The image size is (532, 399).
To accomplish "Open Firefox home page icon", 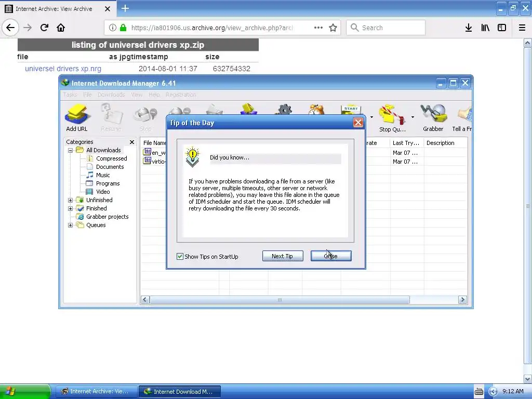I will (61, 28).
